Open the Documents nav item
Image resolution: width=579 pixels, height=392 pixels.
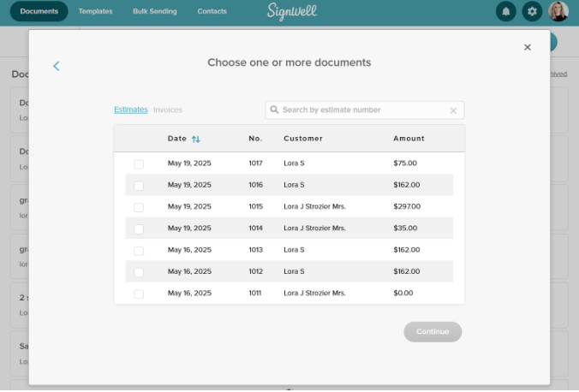[39, 11]
